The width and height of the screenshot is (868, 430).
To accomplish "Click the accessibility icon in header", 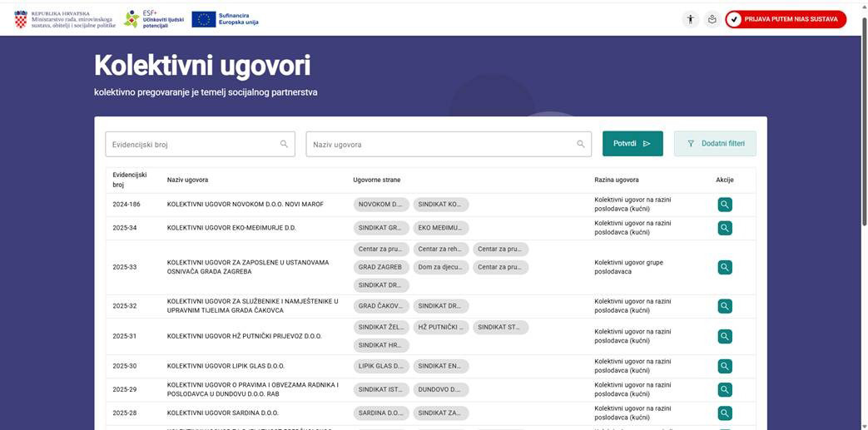I will pyautogui.click(x=690, y=19).
